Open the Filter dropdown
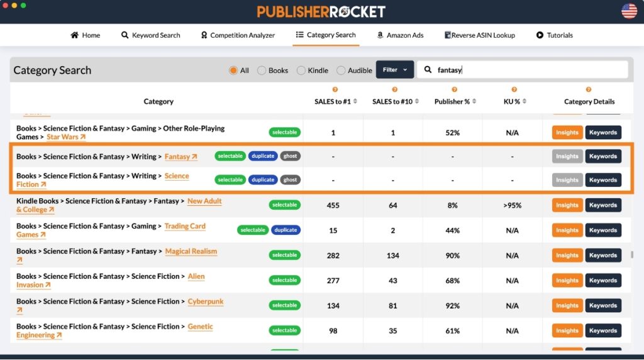 pos(394,70)
